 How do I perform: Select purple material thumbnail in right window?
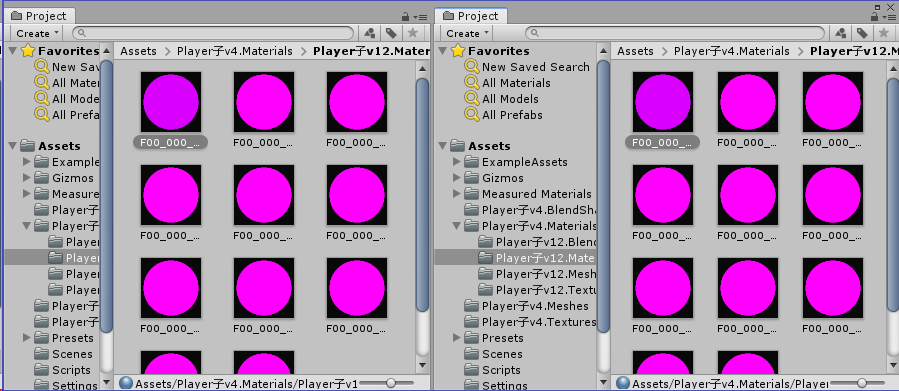coord(663,102)
